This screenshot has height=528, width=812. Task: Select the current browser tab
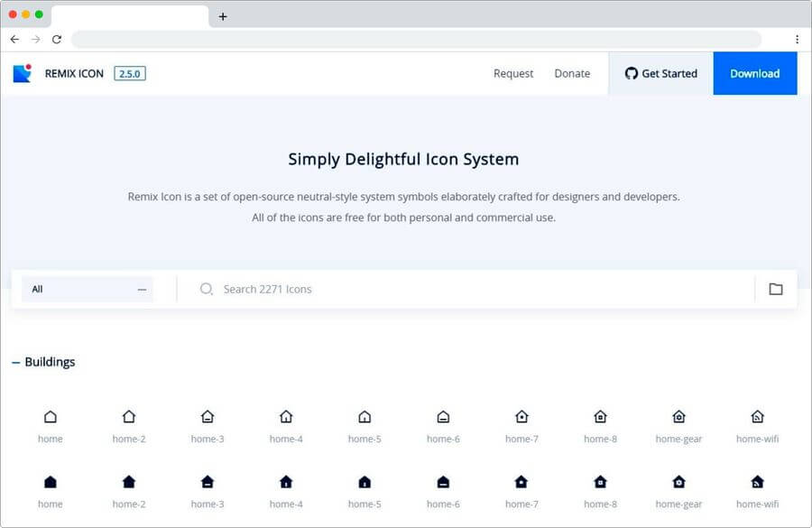(x=130, y=16)
